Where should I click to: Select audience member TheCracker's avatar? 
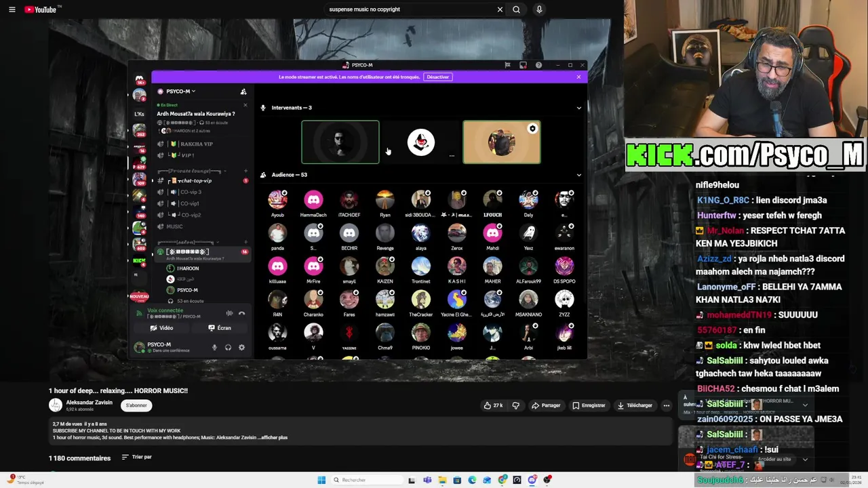420,300
